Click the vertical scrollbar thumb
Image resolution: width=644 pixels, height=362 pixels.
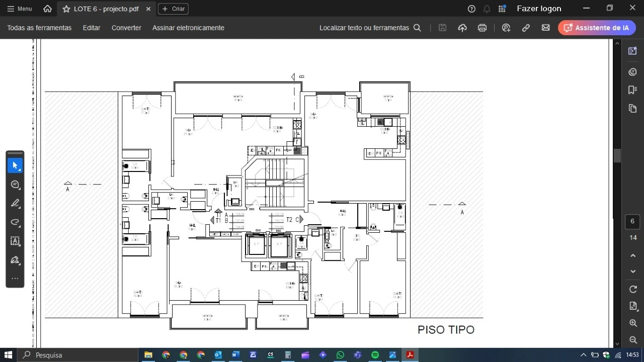(x=617, y=156)
